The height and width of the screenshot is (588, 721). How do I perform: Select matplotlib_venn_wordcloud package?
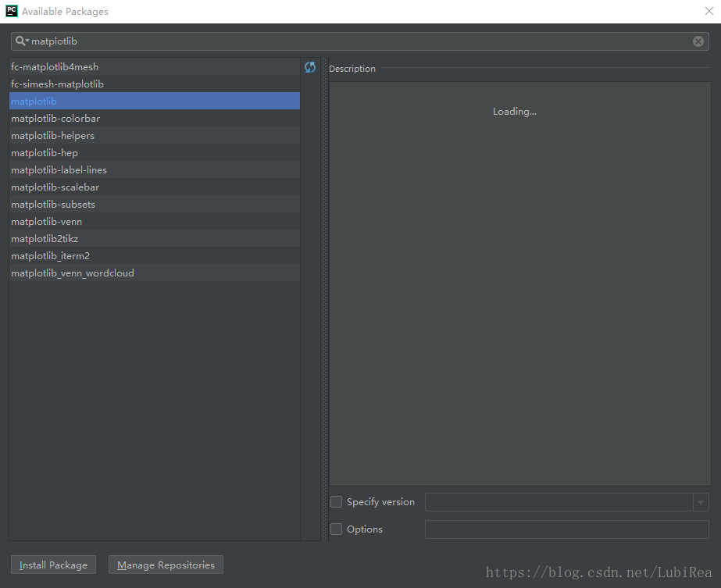(x=155, y=273)
